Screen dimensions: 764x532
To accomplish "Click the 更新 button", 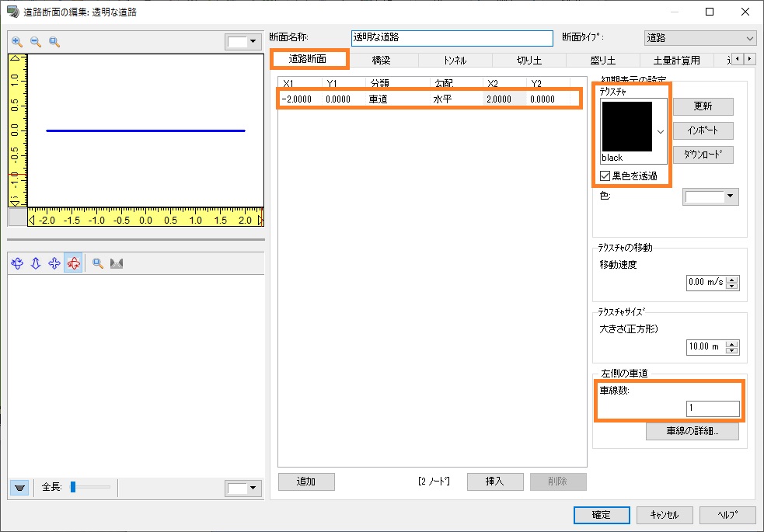I will point(703,106).
